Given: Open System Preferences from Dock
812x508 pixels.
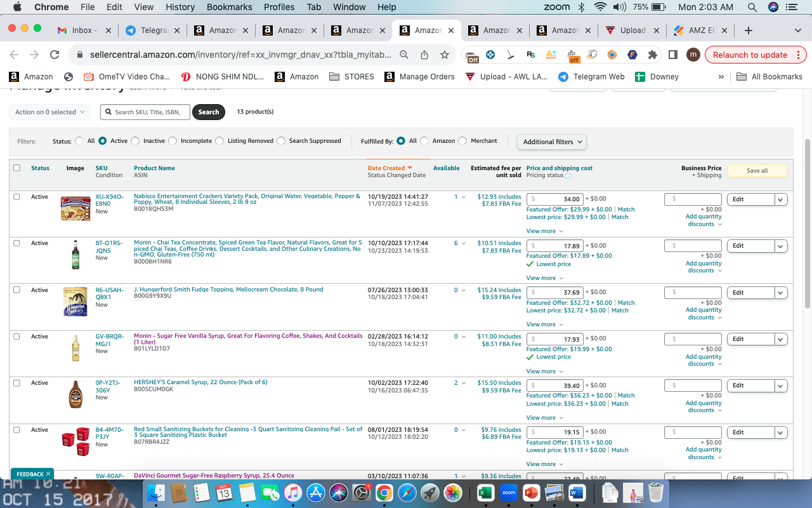Looking at the screenshot, I should point(361,492).
